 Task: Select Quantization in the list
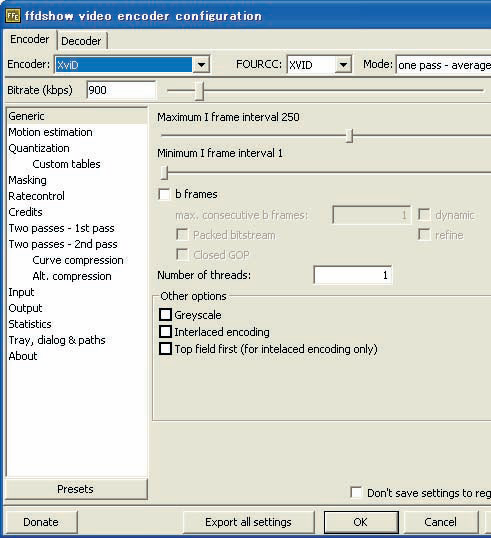click(39, 148)
